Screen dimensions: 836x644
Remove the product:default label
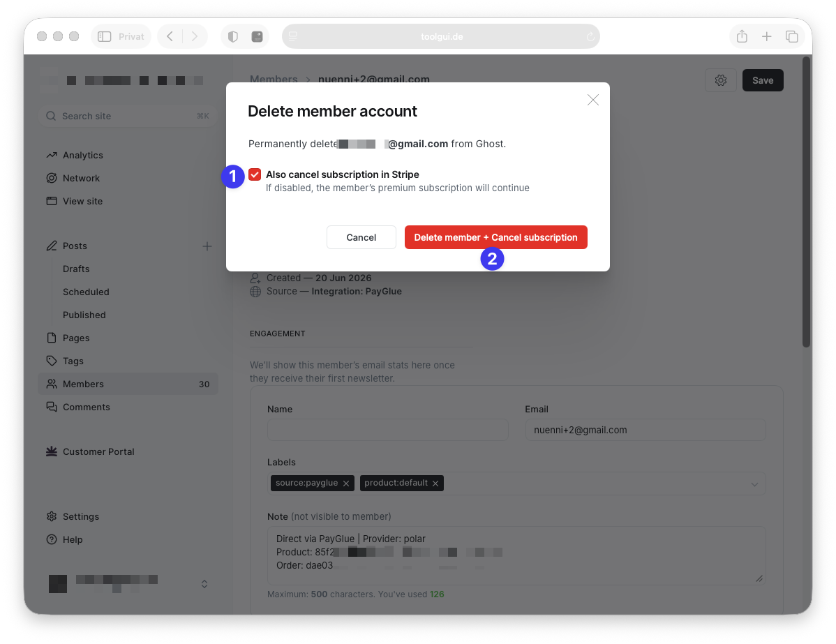[435, 483]
